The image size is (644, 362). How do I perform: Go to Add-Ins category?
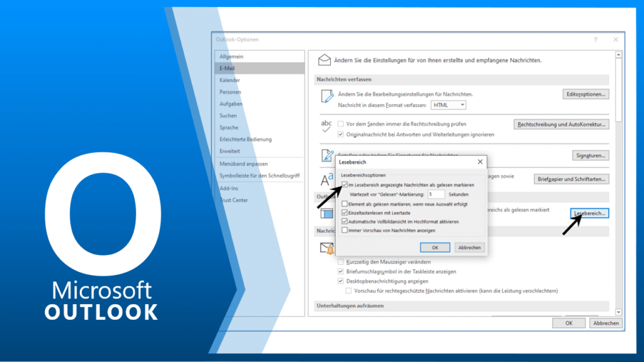229,188
